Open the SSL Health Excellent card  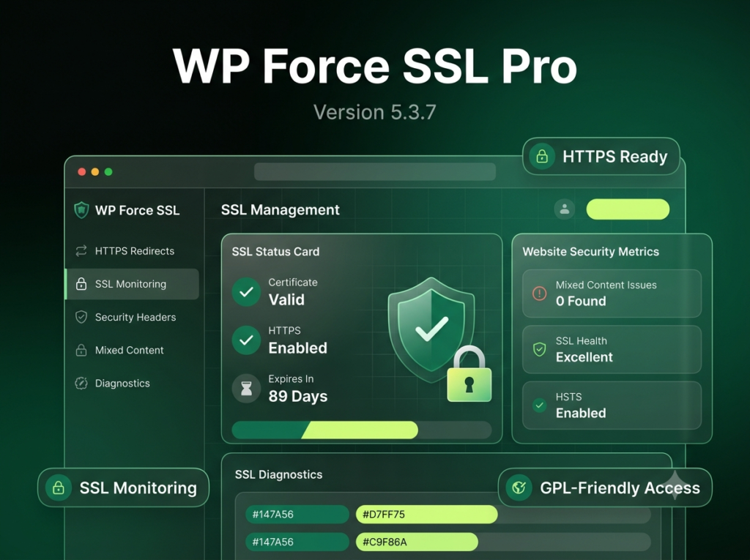[x=612, y=349]
